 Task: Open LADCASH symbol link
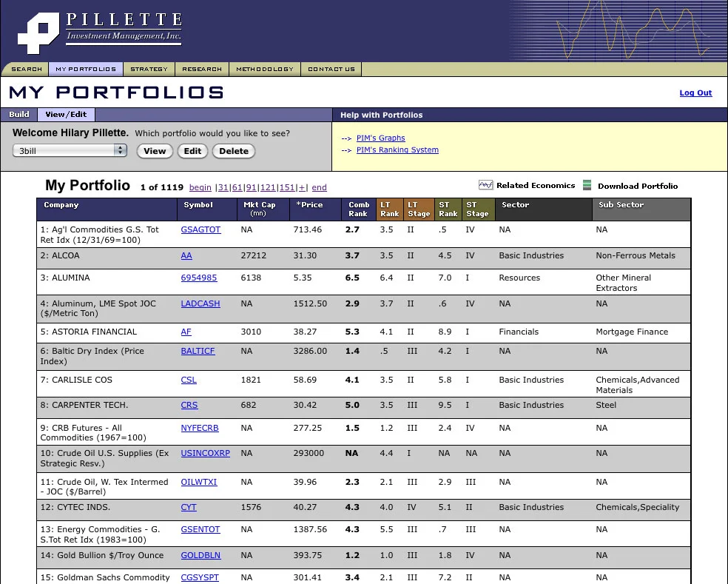(x=200, y=303)
